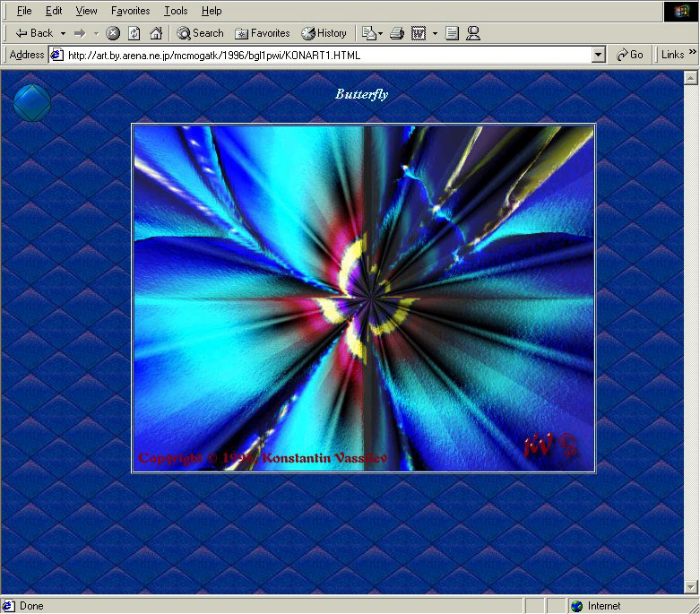Click the Butterfly title text
This screenshot has height=614, width=700.
click(361, 94)
